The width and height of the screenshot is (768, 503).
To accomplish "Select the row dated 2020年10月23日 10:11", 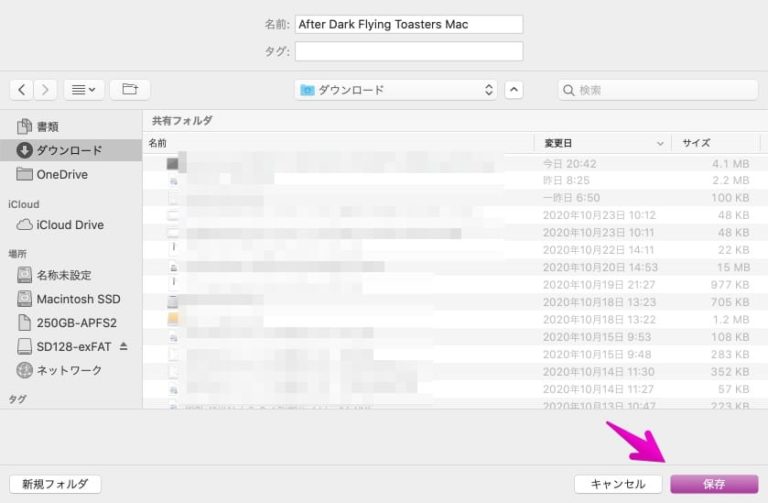I will click(455, 233).
